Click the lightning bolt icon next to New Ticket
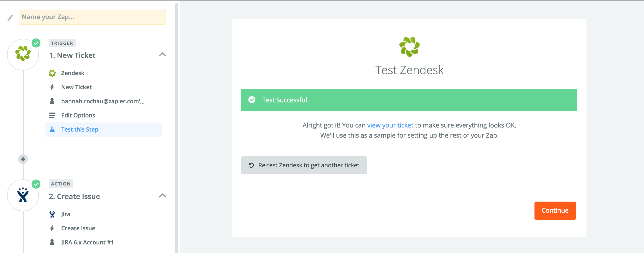The image size is (644, 253). click(52, 87)
